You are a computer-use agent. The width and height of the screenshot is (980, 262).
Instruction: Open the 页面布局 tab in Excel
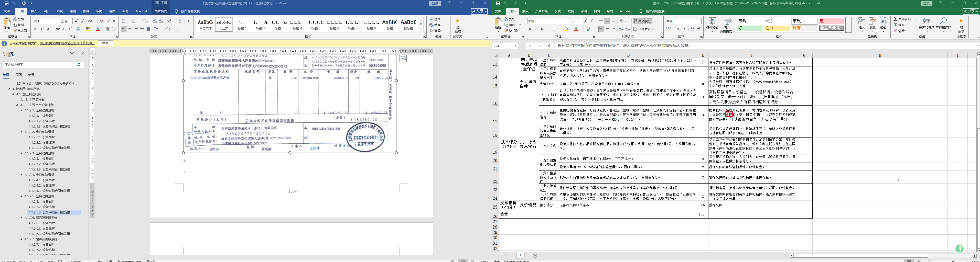coord(541,12)
